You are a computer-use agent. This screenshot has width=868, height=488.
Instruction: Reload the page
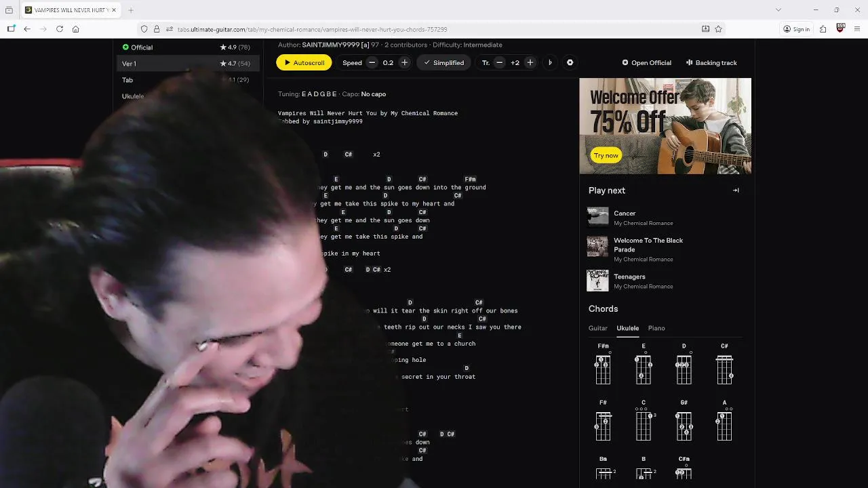click(x=60, y=29)
